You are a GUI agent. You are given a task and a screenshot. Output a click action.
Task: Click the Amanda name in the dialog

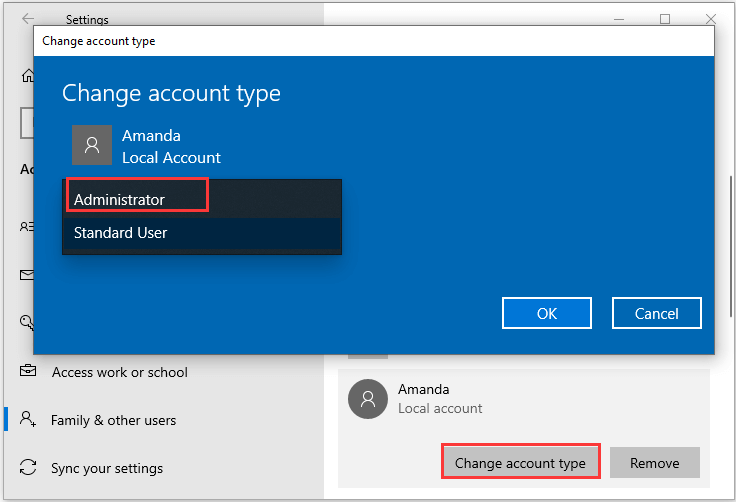[151, 136]
